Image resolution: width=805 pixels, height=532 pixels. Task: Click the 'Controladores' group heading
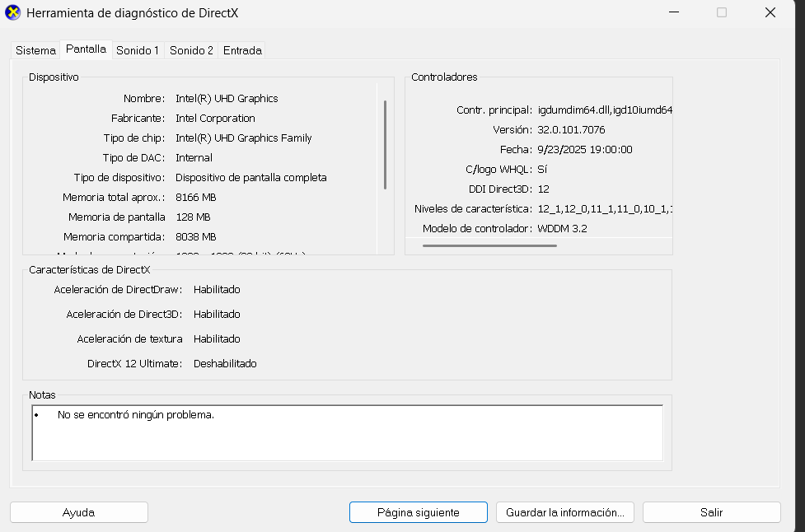click(x=444, y=77)
